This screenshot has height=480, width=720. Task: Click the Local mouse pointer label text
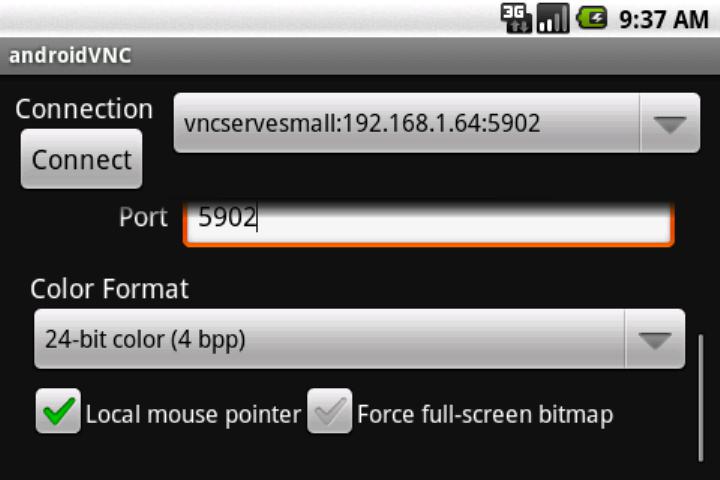tap(193, 414)
